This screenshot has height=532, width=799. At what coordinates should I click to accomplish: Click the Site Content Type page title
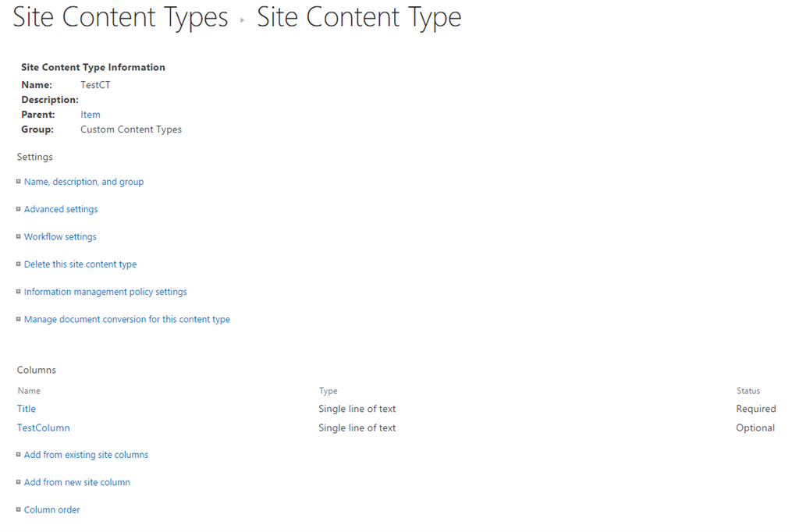[359, 17]
